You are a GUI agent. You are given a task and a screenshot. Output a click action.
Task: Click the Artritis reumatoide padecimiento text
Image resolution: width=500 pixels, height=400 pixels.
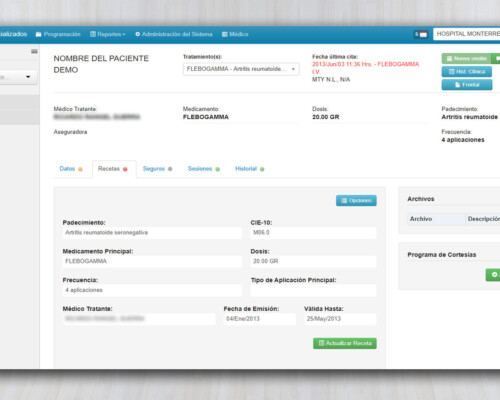pos(469,117)
